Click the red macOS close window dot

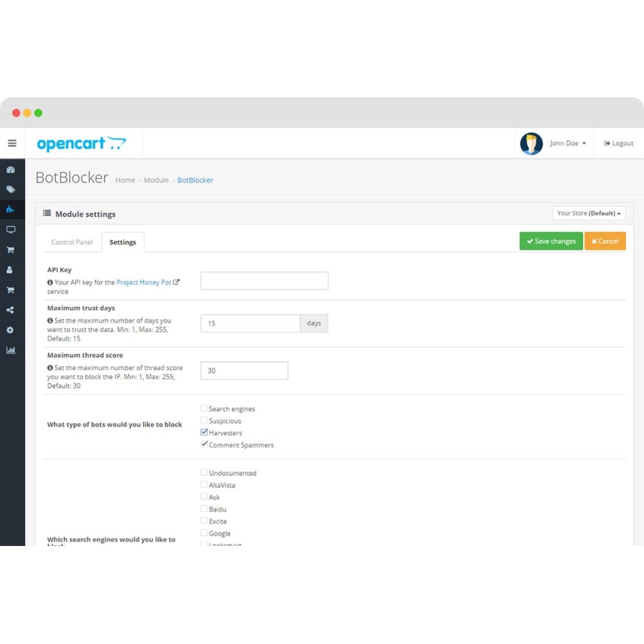pyautogui.click(x=16, y=113)
